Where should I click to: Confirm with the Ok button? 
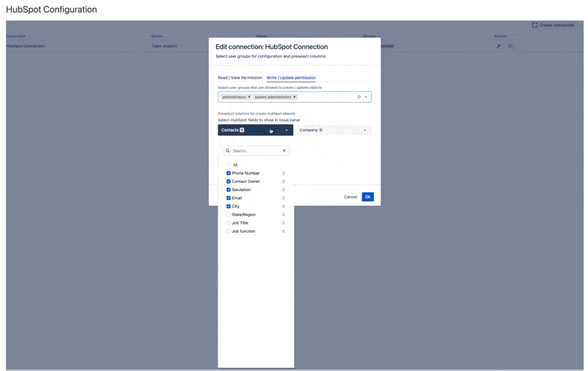367,197
